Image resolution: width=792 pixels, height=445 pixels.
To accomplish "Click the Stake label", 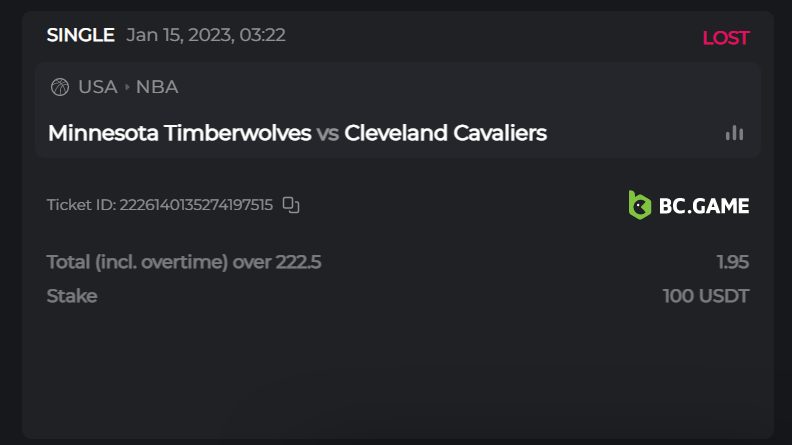I will 72,296.
